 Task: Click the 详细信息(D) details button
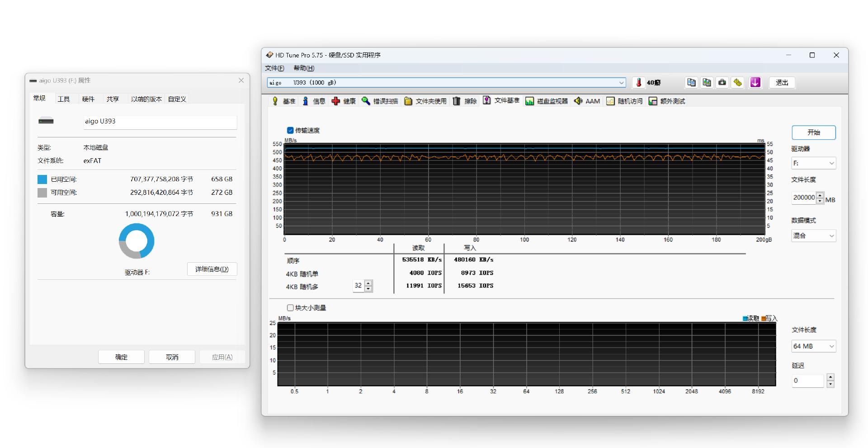[x=212, y=269]
